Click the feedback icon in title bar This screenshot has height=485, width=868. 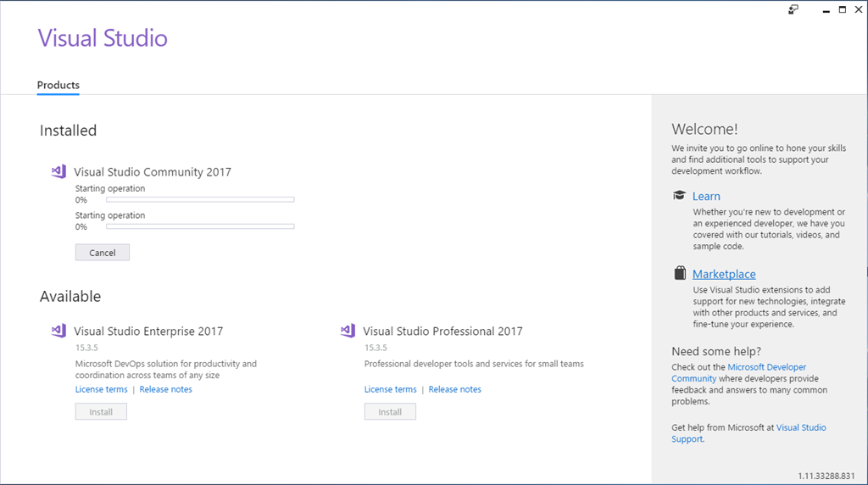(x=793, y=9)
